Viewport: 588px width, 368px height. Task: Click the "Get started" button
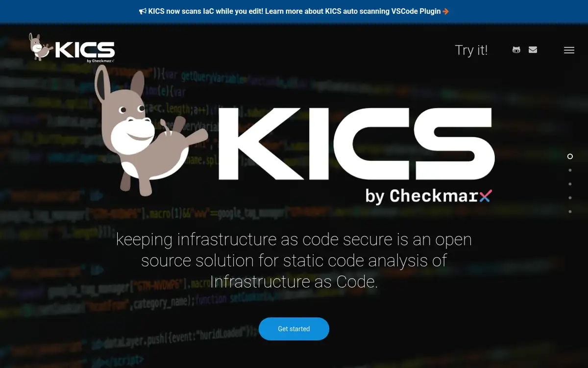294,329
